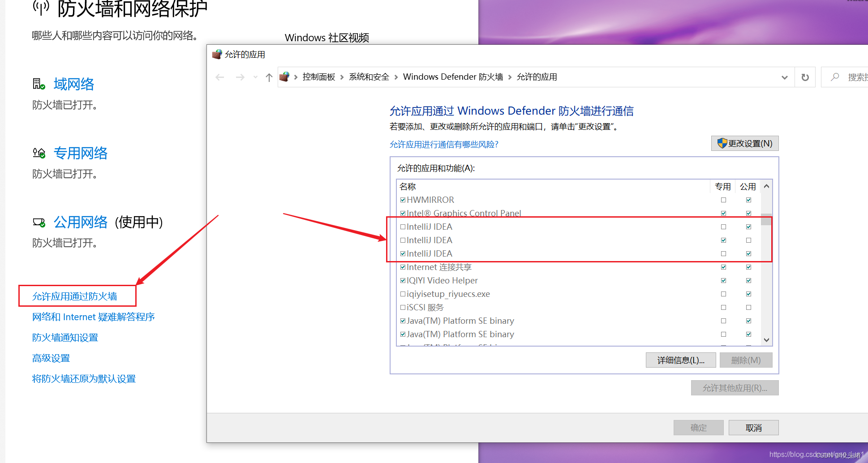Image resolution: width=868 pixels, height=463 pixels.
Task: Expand chevron before 控制面板 breadcrumb
Action: tap(296, 77)
